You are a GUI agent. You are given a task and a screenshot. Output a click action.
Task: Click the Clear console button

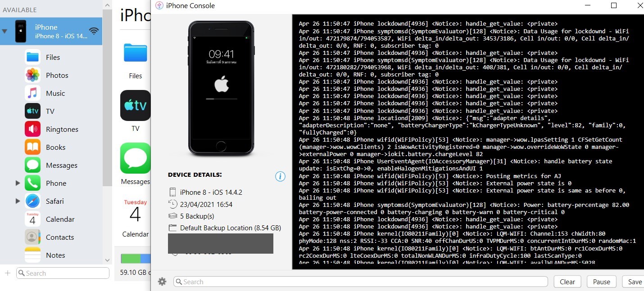pos(567,282)
